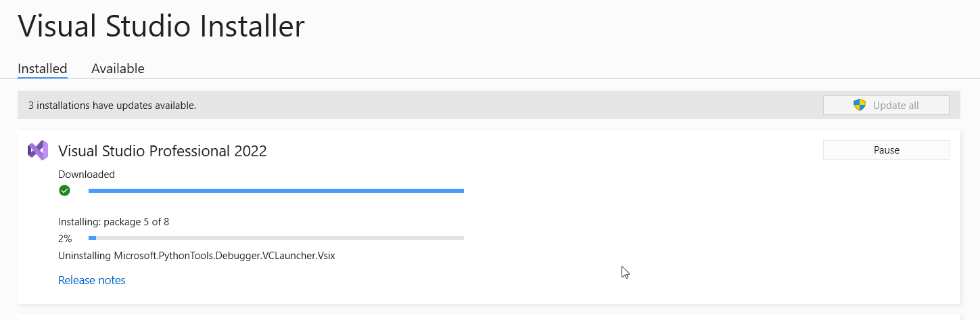
Task: Click the 2% install percentage label
Action: click(65, 238)
